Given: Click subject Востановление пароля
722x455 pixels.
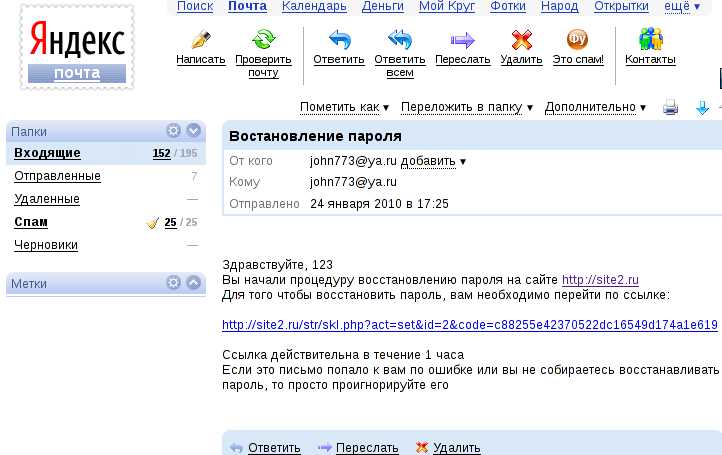Looking at the screenshot, I should [x=315, y=136].
